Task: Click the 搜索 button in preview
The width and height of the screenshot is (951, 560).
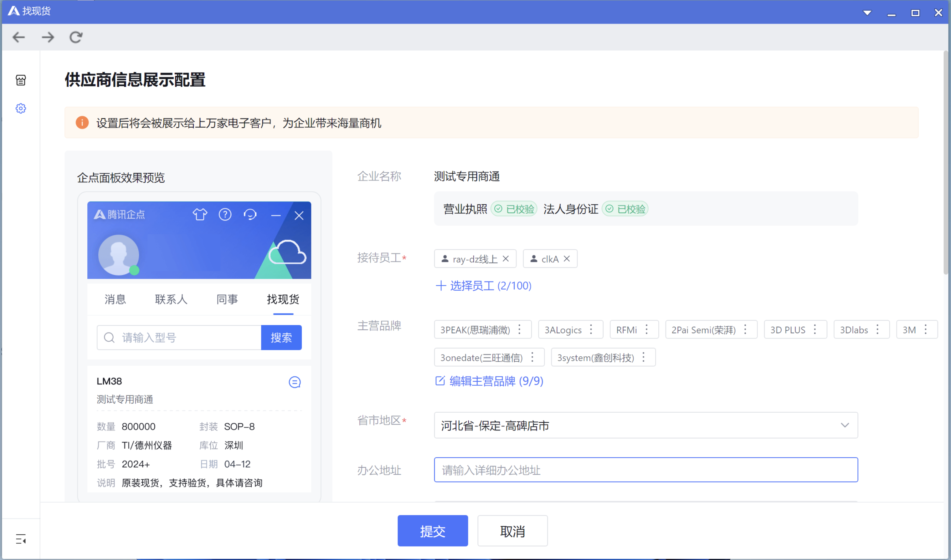Action: [281, 337]
